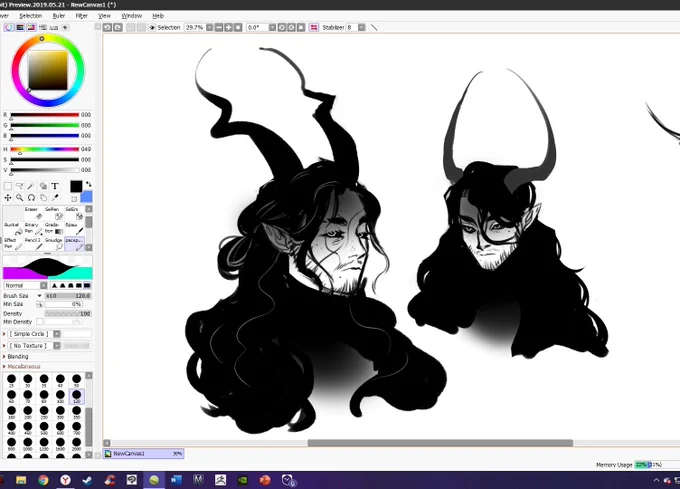Swap foreground and background colors
The image size is (680, 489).
click(88, 184)
